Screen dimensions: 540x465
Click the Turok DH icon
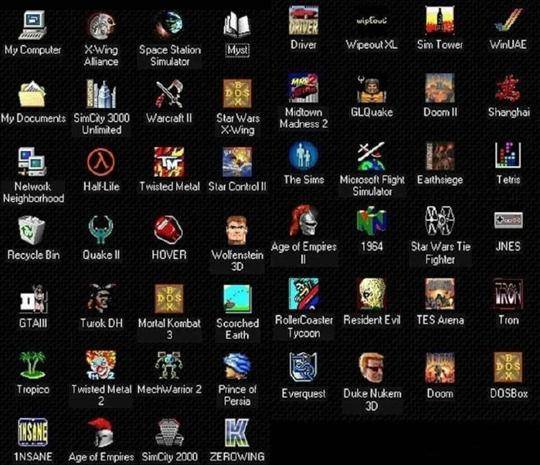tap(101, 298)
